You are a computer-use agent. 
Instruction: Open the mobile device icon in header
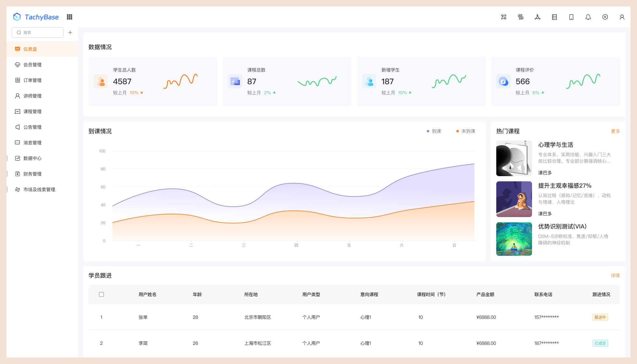coord(571,17)
